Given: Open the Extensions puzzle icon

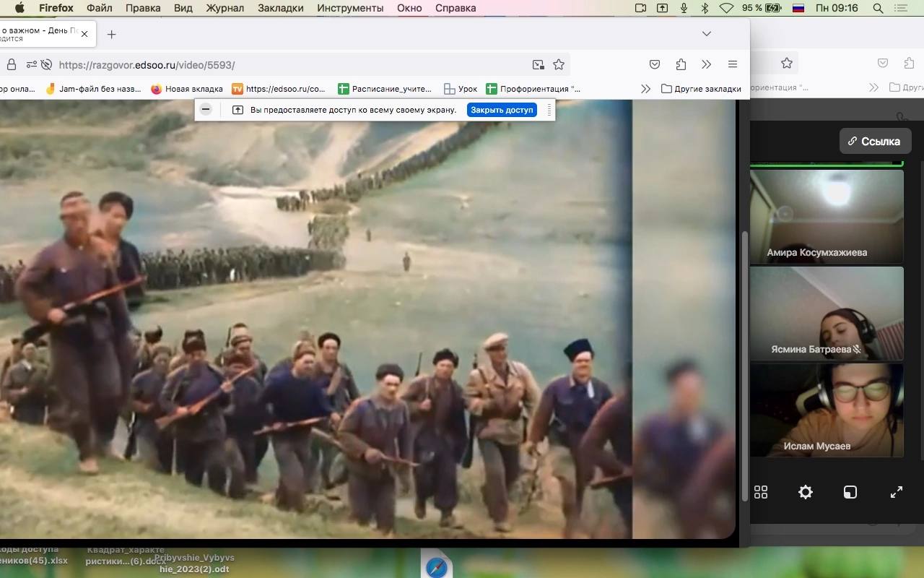Looking at the screenshot, I should click(681, 64).
